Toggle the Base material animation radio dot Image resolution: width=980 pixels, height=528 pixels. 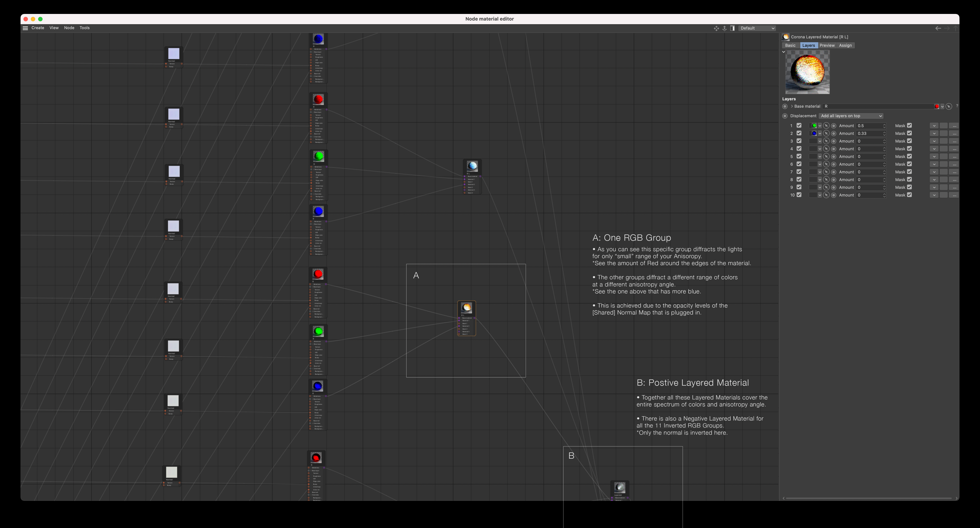(785, 106)
